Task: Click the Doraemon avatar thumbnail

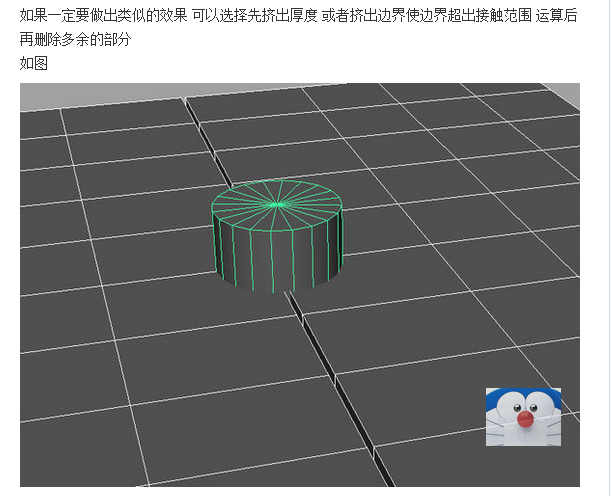Action: (x=523, y=417)
